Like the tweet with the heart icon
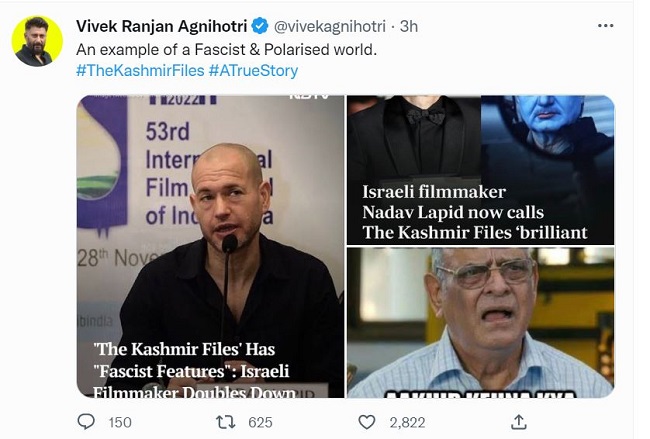Viewport: 650px width, 439px height. pos(366,423)
